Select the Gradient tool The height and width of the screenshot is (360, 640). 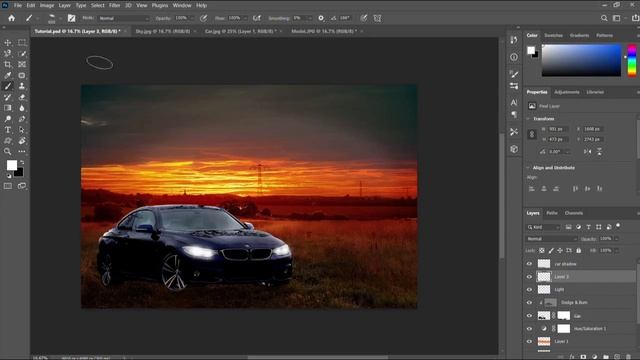[8, 108]
